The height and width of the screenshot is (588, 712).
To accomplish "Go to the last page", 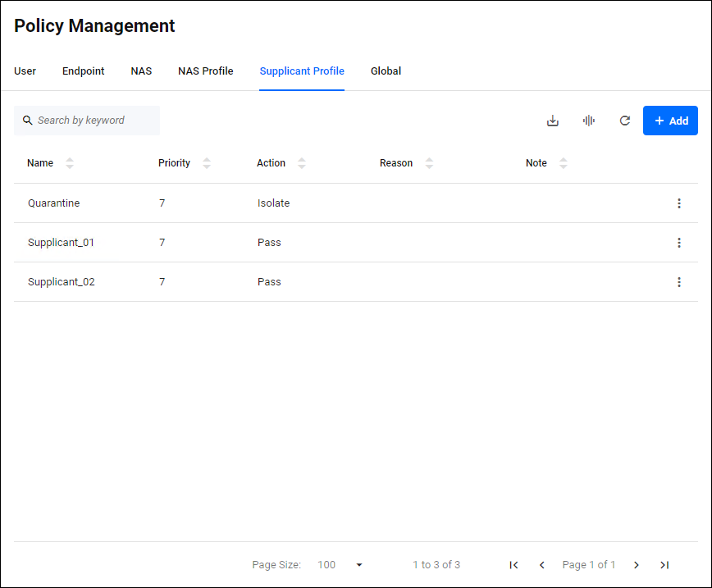I will tap(664, 565).
